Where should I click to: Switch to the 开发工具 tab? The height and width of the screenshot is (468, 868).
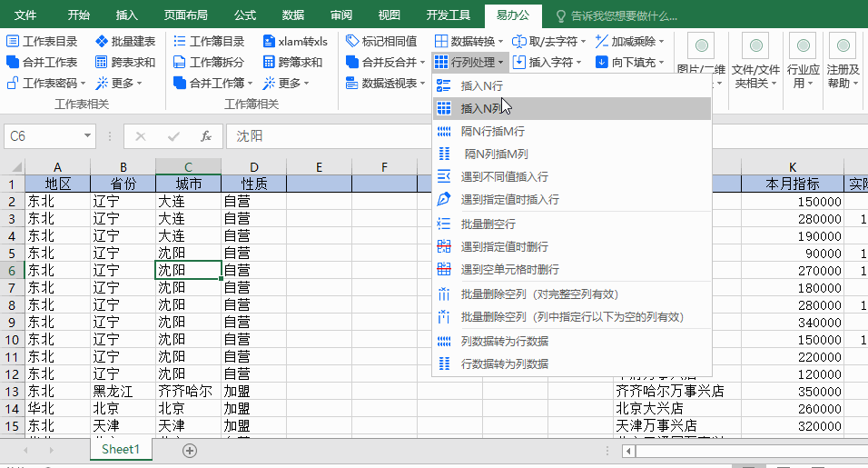[x=449, y=15]
